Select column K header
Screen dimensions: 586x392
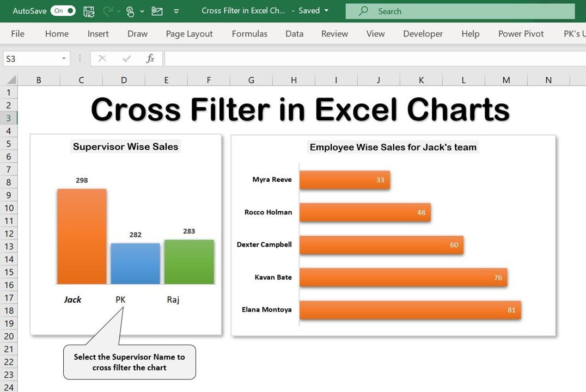[x=421, y=80]
